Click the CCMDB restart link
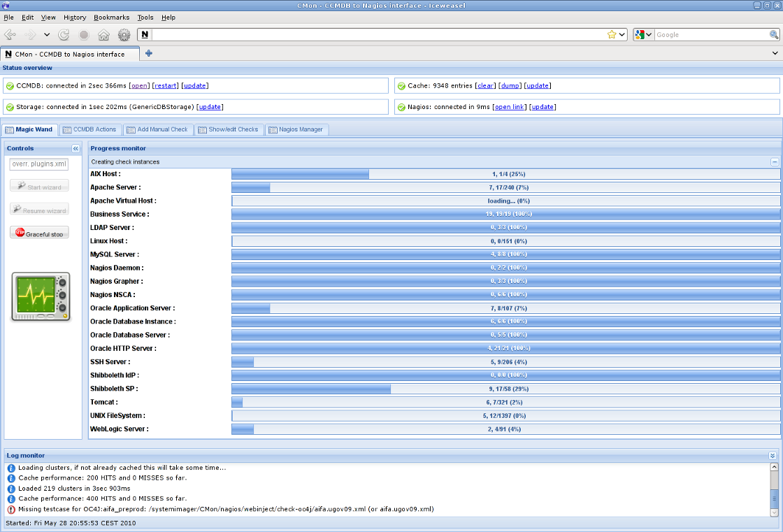The image size is (783, 532). (x=165, y=86)
